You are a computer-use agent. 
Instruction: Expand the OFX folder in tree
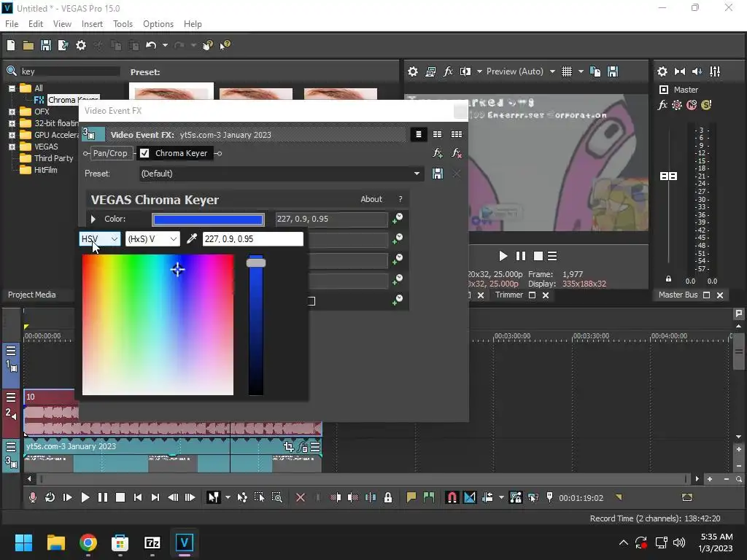(x=12, y=112)
